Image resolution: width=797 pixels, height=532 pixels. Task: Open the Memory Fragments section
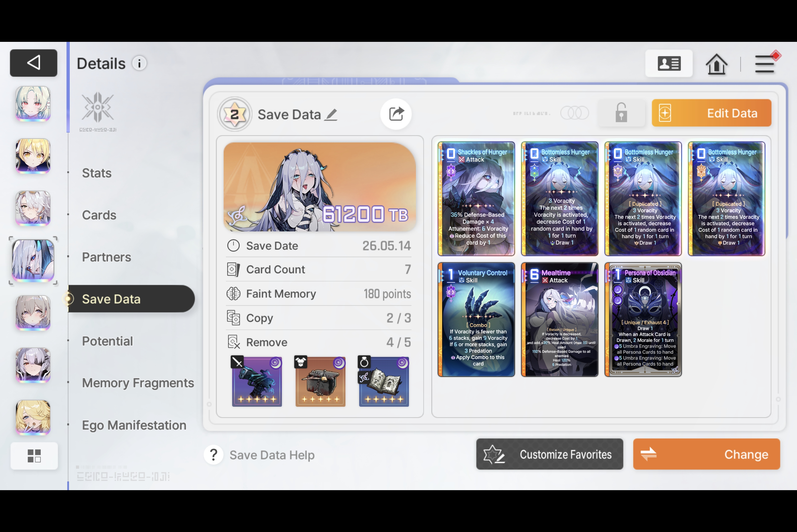pyautogui.click(x=138, y=383)
